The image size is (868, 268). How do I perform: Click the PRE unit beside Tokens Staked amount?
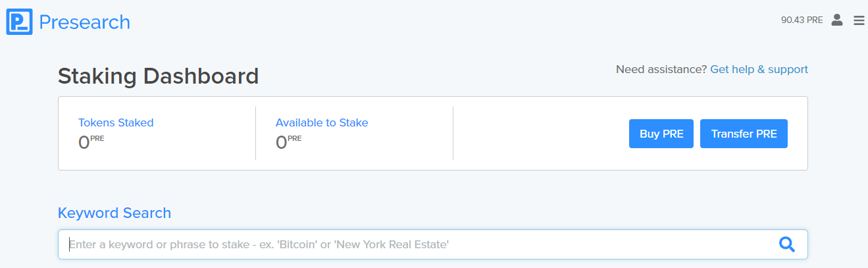coord(97,138)
